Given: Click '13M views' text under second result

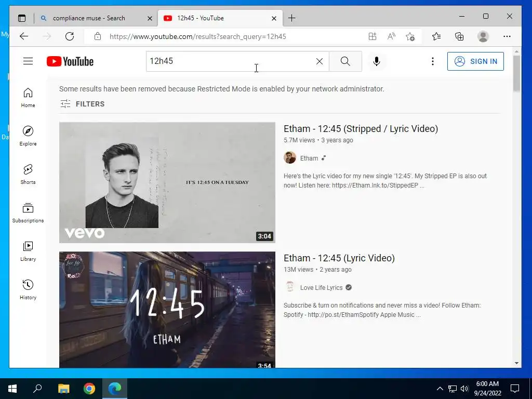Looking at the screenshot, I should (298, 270).
